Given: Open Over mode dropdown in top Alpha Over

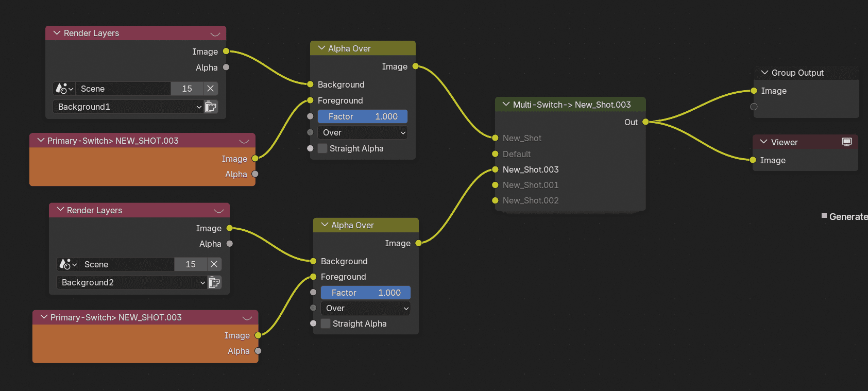Looking at the screenshot, I should [x=363, y=132].
